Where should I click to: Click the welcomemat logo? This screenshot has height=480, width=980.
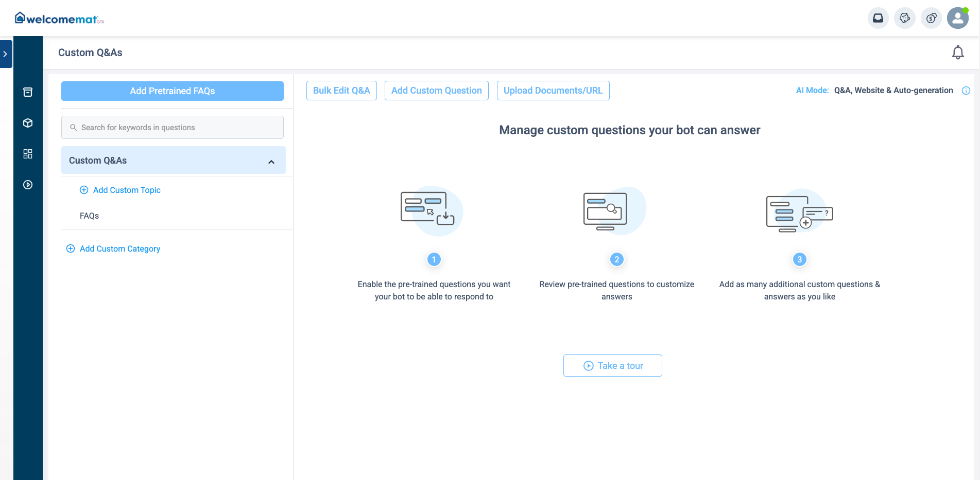tap(58, 17)
